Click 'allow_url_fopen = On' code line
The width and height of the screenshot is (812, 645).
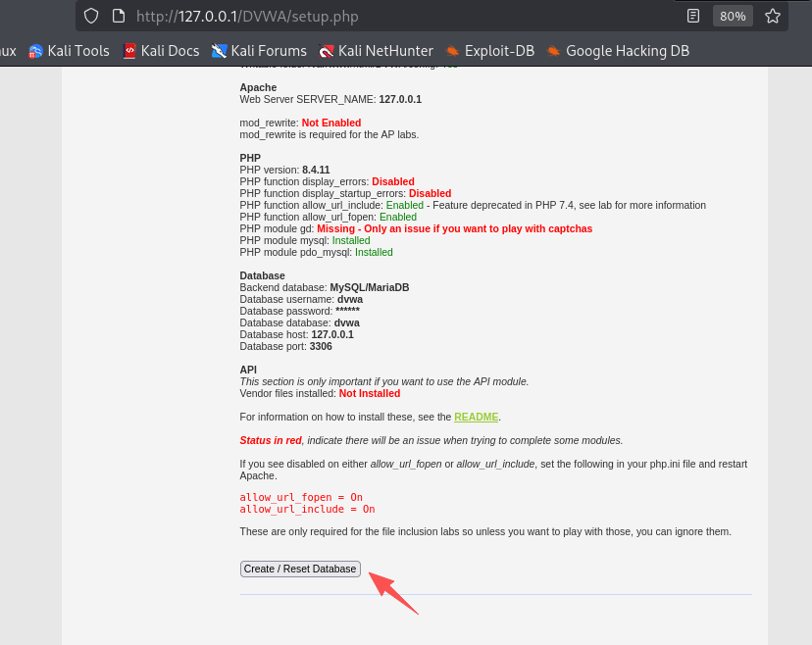coord(301,497)
